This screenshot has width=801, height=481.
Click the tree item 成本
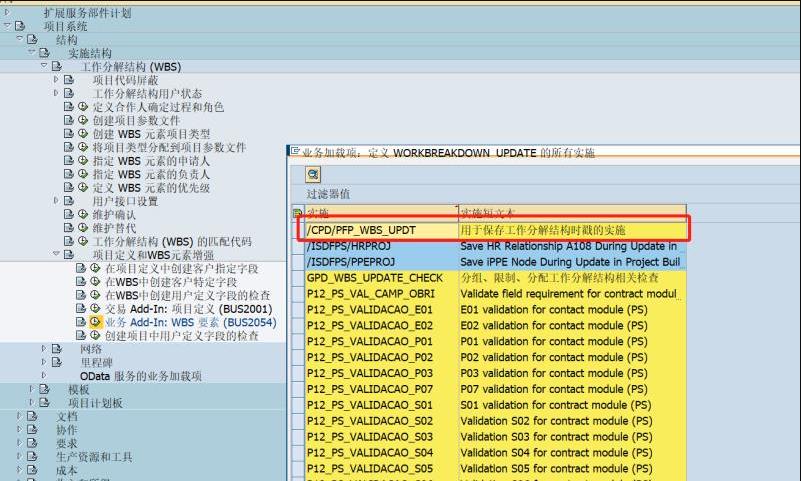coord(67,470)
